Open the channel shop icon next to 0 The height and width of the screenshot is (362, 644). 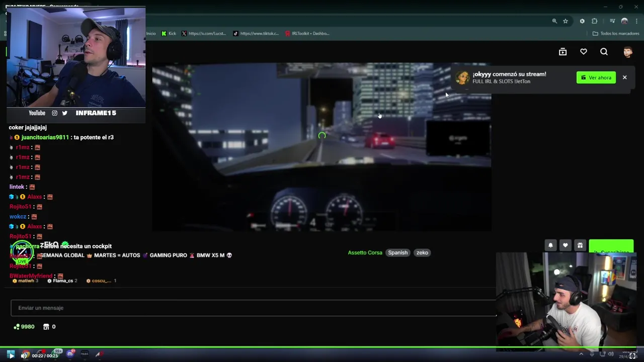(46, 327)
